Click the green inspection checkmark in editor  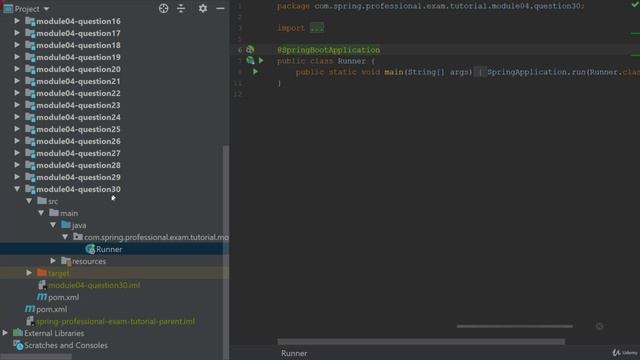click(635, 4)
